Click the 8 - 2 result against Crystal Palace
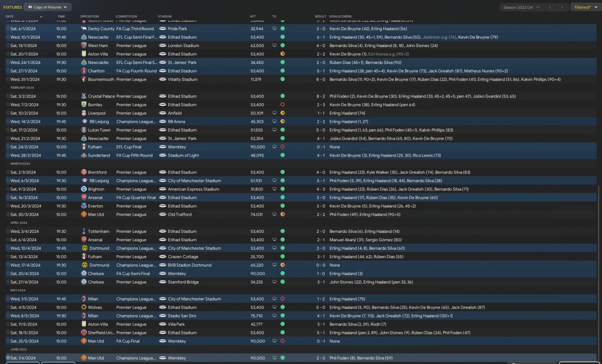Viewport: 602px width, 364px height. coord(320,96)
